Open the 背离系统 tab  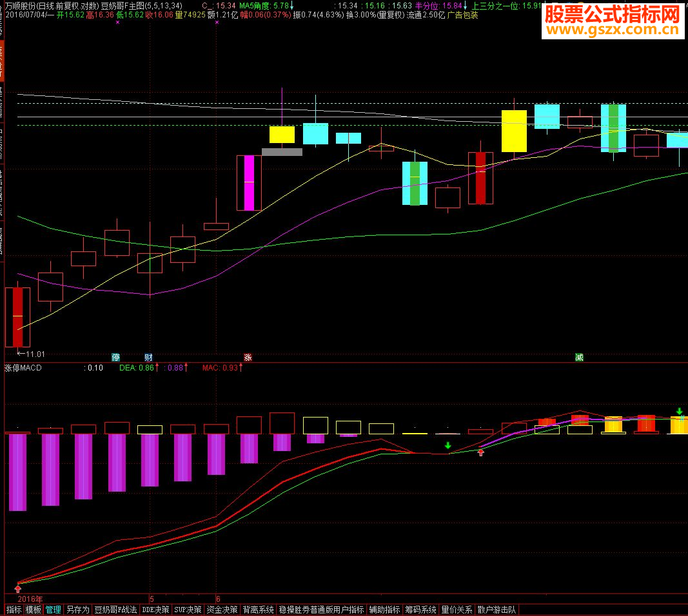click(259, 610)
